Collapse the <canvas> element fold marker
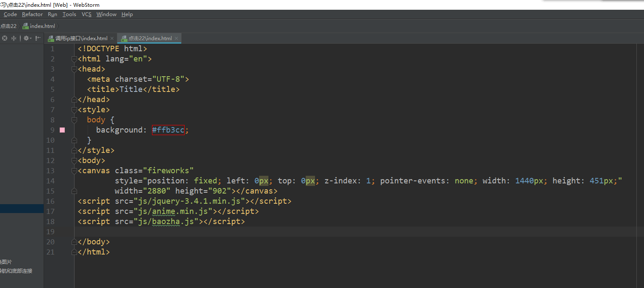 click(x=75, y=171)
